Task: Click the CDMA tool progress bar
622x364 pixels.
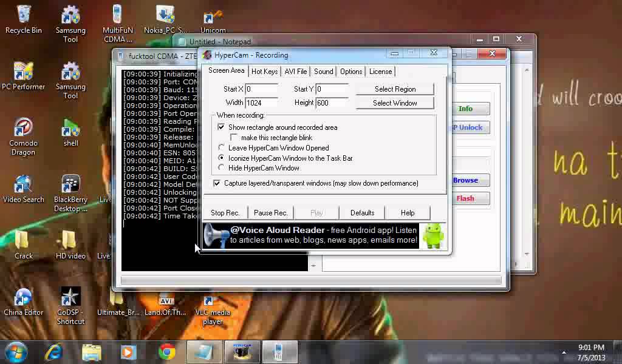Action: pyautogui.click(x=311, y=280)
